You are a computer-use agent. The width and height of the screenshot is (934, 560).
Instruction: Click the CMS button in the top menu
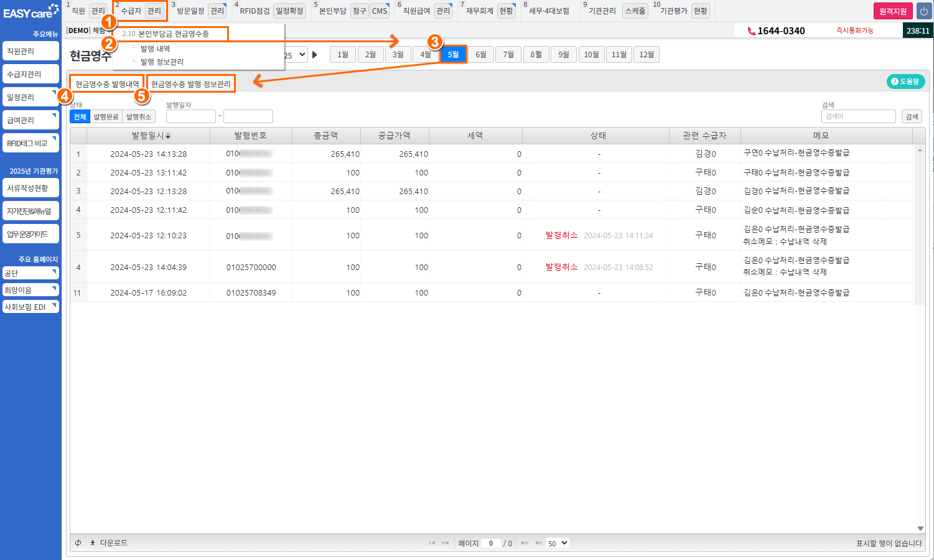380,11
